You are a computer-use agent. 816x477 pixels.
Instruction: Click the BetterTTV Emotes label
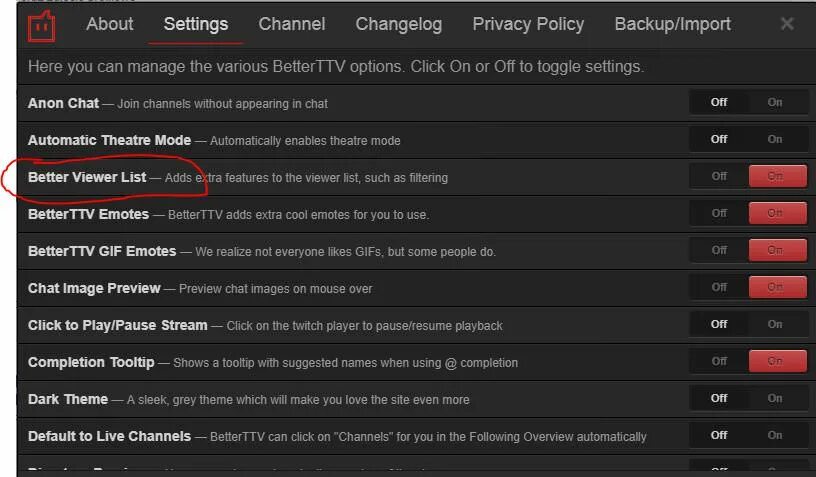tap(88, 214)
